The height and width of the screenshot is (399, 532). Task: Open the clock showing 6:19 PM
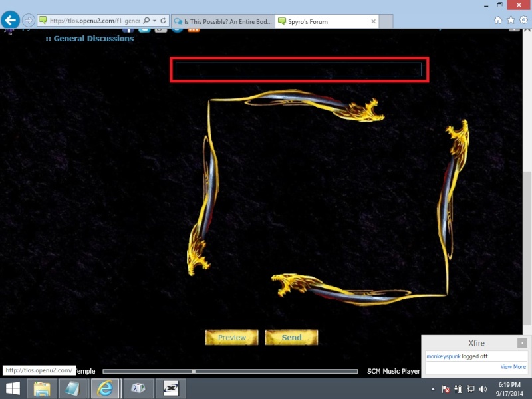click(x=509, y=389)
